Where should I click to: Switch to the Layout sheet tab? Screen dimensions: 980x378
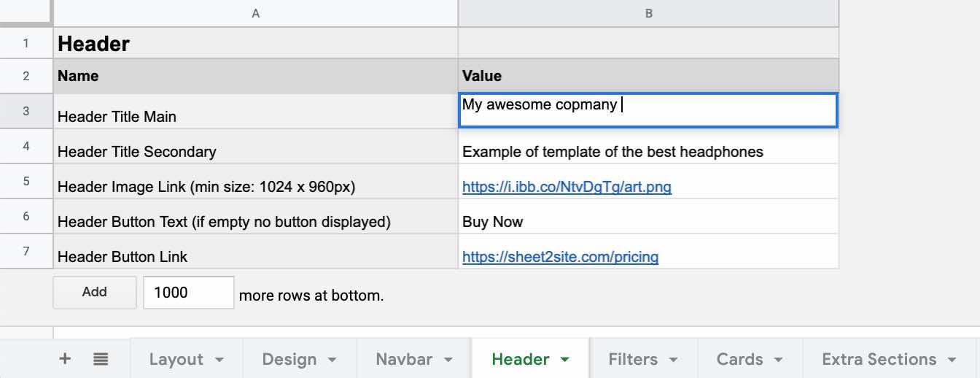(x=176, y=359)
